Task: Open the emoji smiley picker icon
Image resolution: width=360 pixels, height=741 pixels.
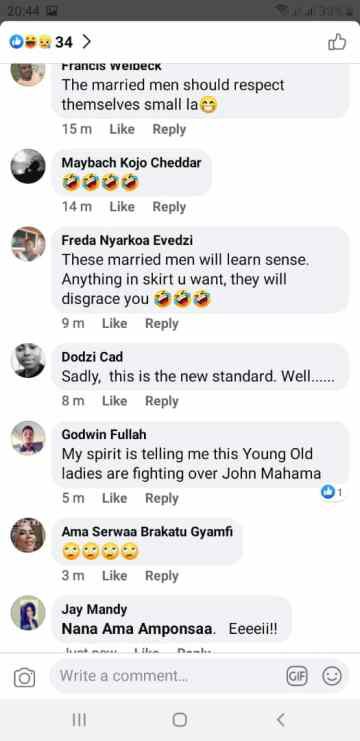Action: tap(332, 676)
